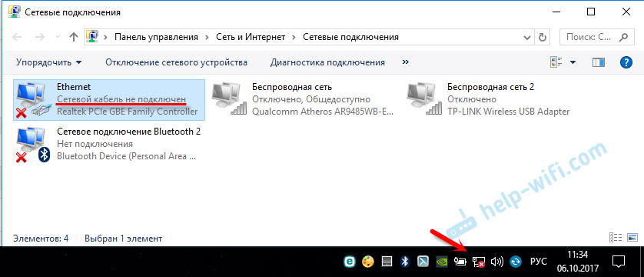644x277 pixels.
Task: Open the action center notification icon
Action: tap(619, 262)
